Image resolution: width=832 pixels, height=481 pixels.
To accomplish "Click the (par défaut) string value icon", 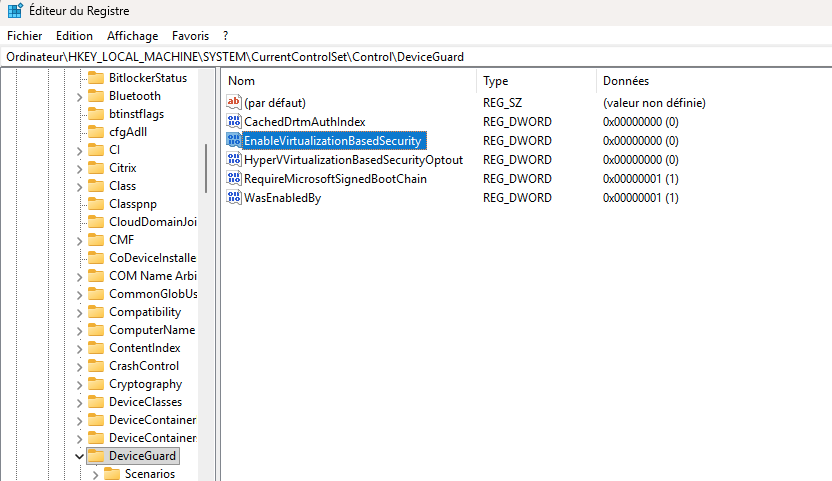I will (235, 103).
